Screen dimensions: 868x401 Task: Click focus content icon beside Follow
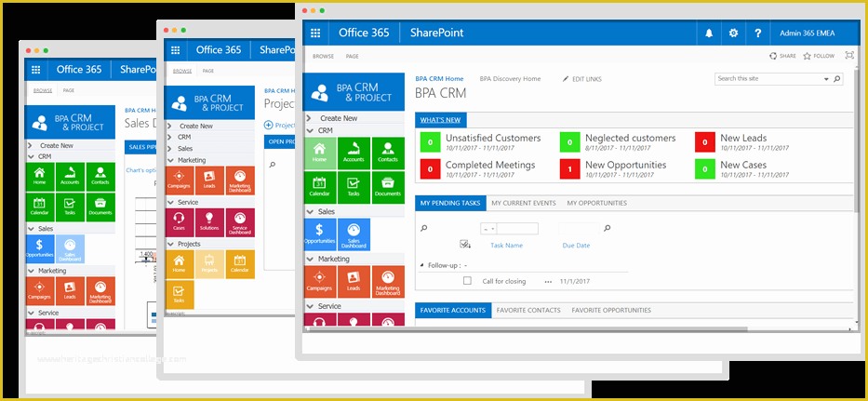pos(849,56)
